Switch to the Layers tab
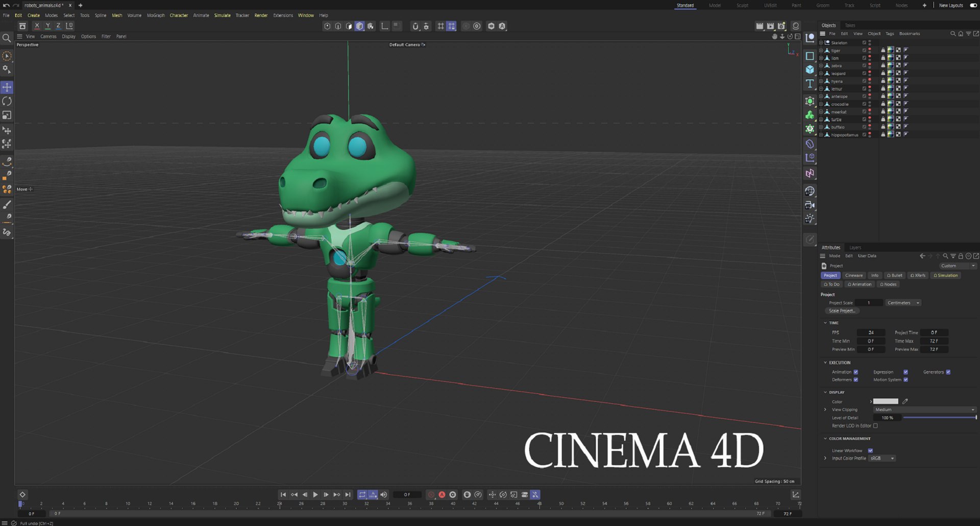980x526 pixels. pyautogui.click(x=855, y=247)
